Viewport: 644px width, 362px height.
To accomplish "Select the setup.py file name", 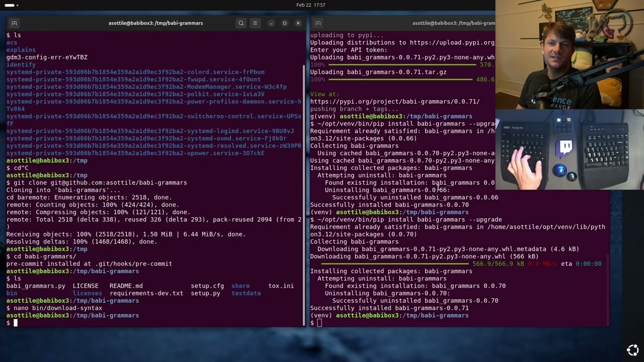I will (205, 293).
